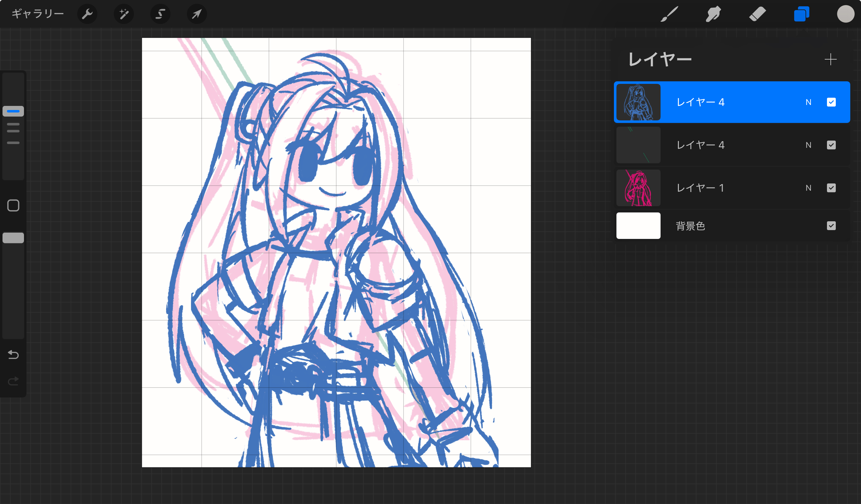
Task: Uncheck visibility of the unselected レイヤー 4
Action: point(831,145)
